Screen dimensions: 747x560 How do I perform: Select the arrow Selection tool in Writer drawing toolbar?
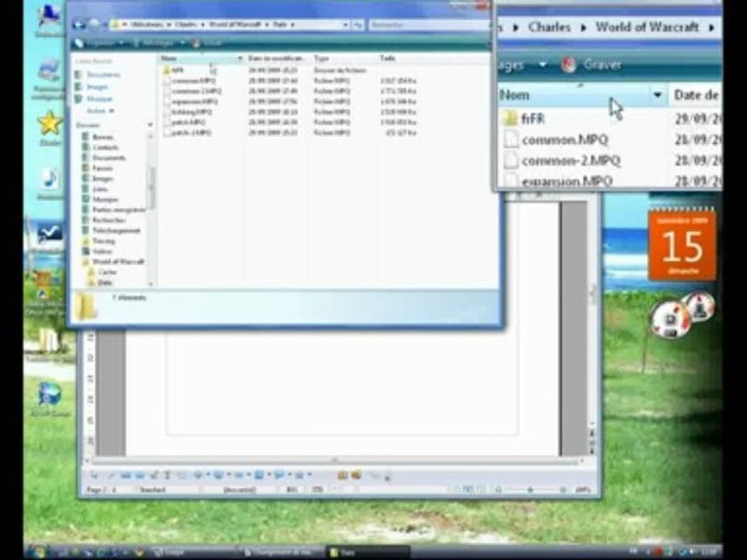click(94, 475)
